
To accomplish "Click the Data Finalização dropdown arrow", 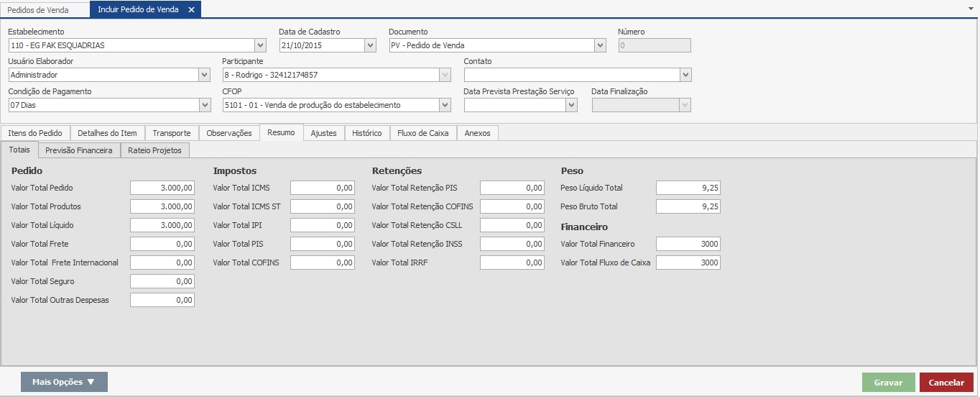I will coord(685,105).
